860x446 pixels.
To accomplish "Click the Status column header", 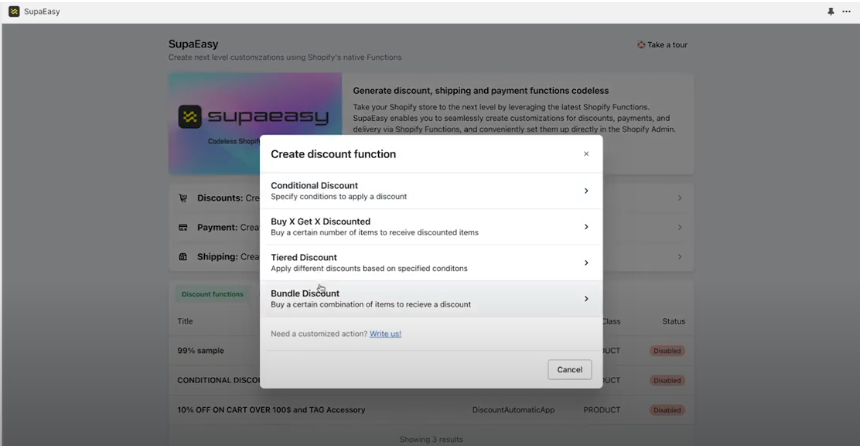I will tap(674, 321).
